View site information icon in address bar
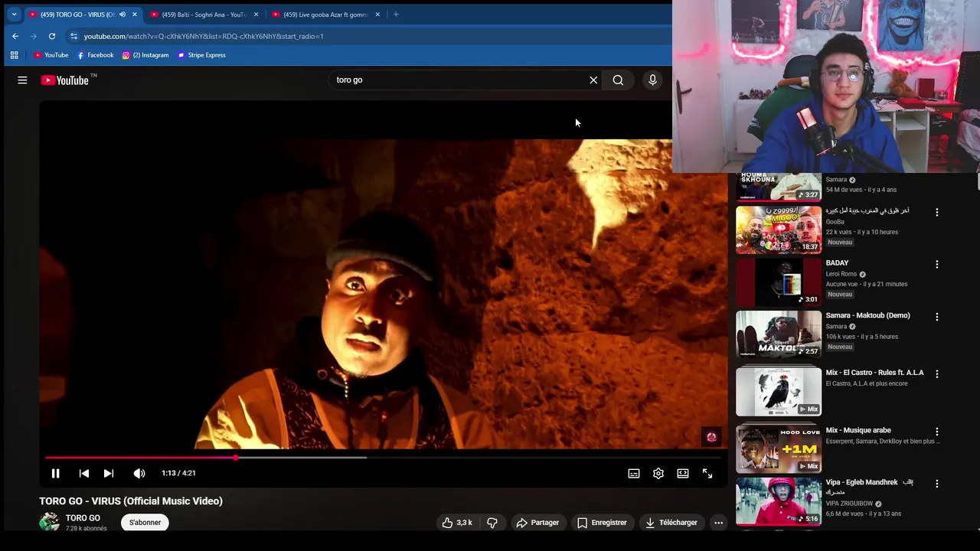Screen dimensions: 980x551 [x=73, y=36]
